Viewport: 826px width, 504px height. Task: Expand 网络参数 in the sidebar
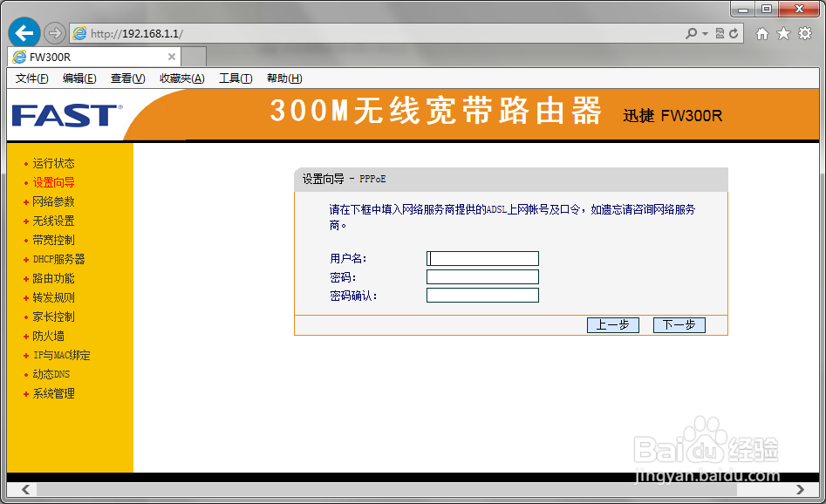point(53,201)
